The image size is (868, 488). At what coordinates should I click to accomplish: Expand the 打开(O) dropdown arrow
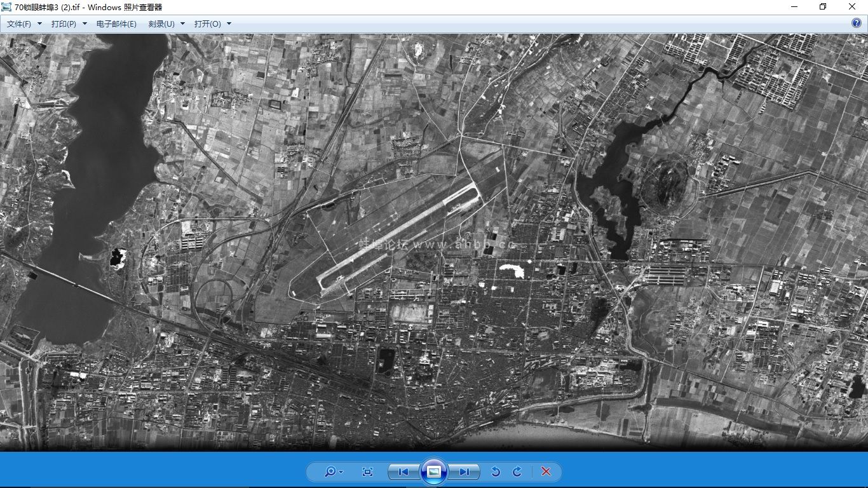pos(229,24)
